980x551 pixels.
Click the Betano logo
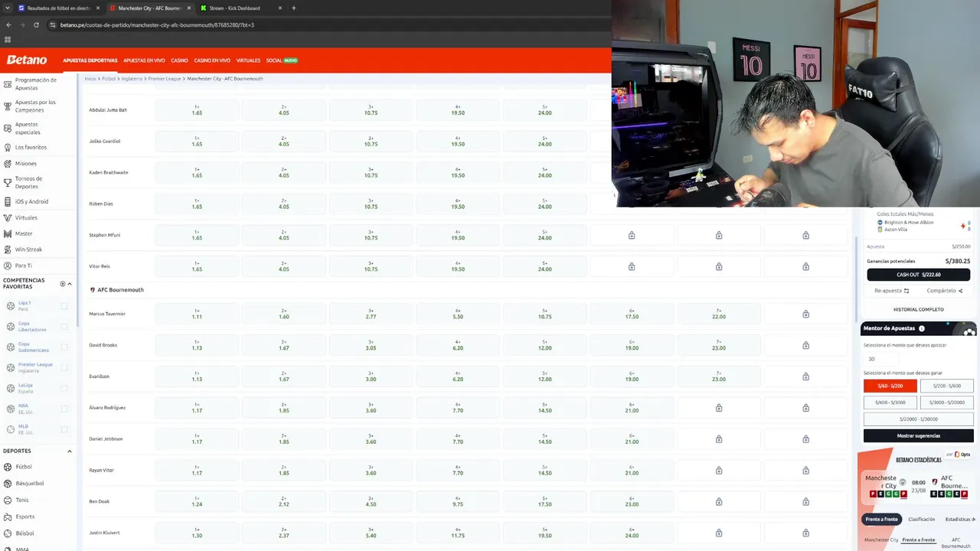coord(27,60)
